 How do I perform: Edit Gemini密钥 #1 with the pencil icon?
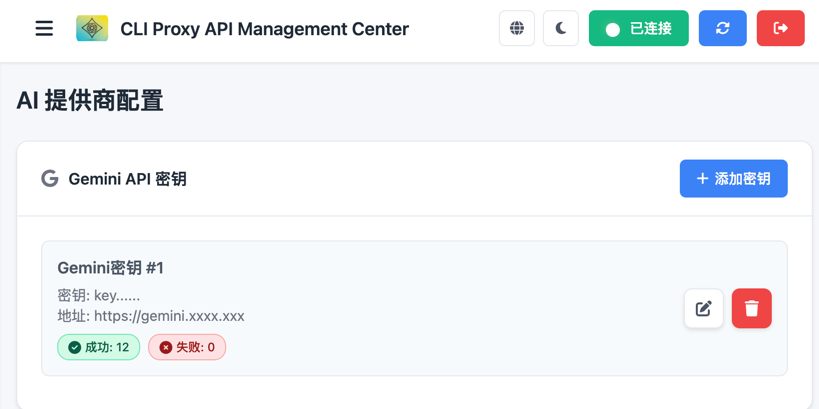(x=704, y=309)
